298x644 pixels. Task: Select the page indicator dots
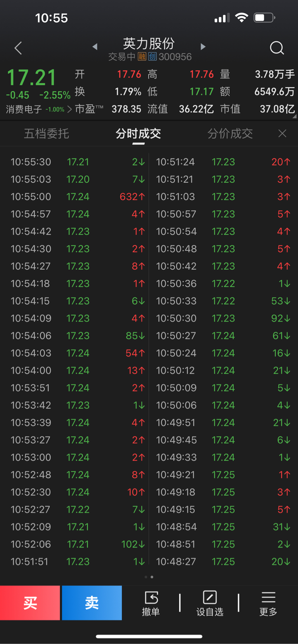149,577
